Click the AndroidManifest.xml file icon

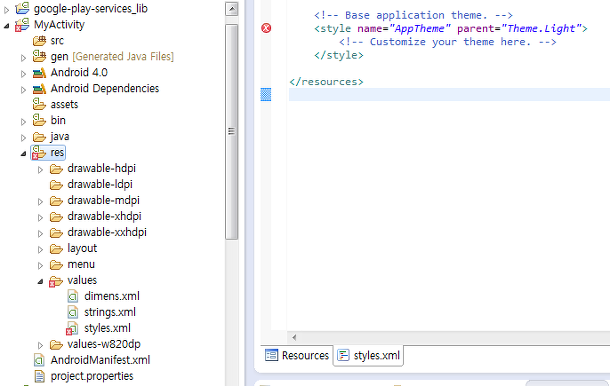39,360
